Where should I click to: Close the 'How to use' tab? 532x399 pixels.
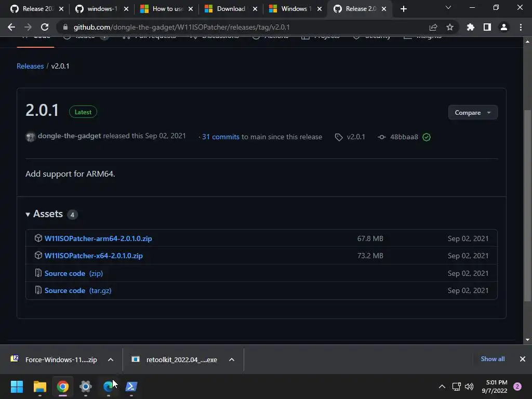(191, 9)
